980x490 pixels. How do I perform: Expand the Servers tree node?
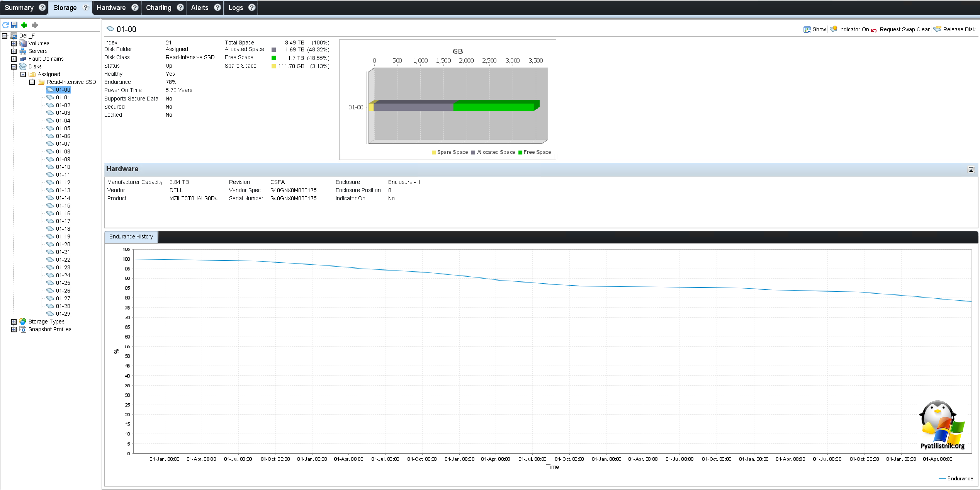14,51
